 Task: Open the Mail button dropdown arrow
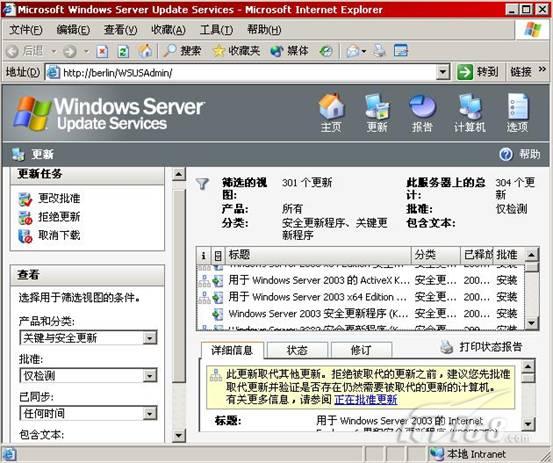(364, 52)
